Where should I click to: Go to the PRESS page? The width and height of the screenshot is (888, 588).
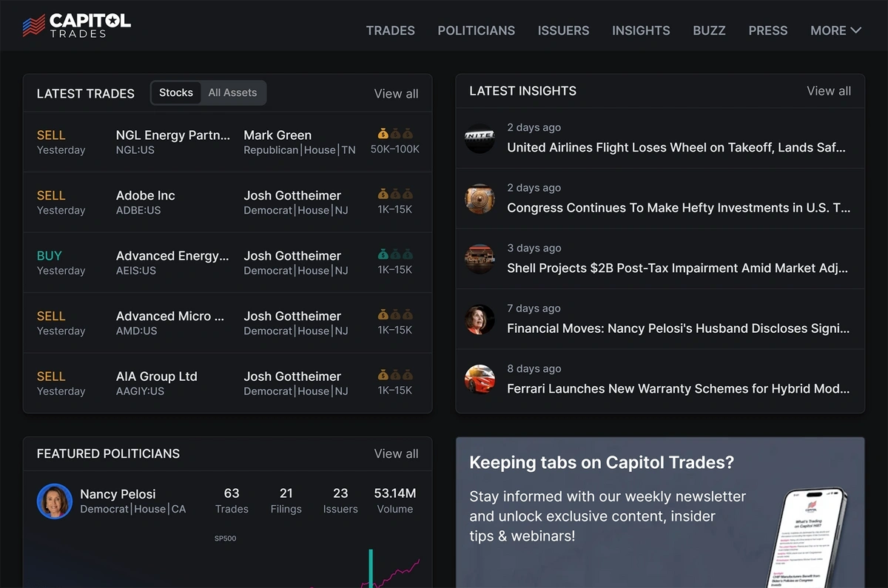point(768,30)
